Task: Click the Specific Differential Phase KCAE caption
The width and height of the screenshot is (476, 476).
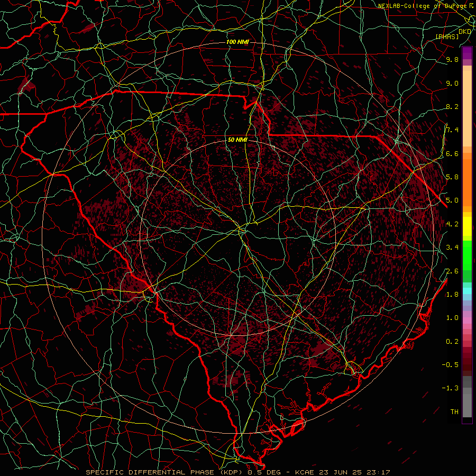Action: pos(237,472)
